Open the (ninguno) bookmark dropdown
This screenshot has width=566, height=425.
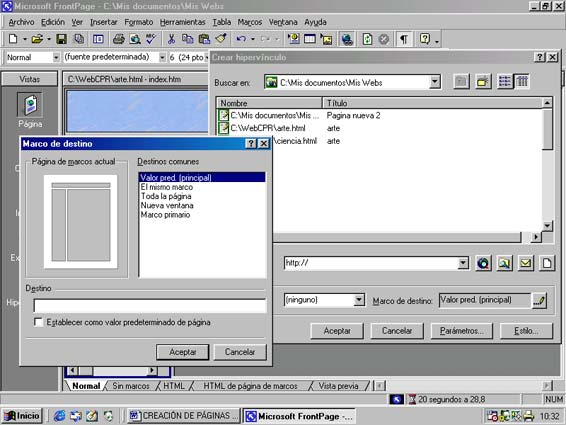coord(359,300)
